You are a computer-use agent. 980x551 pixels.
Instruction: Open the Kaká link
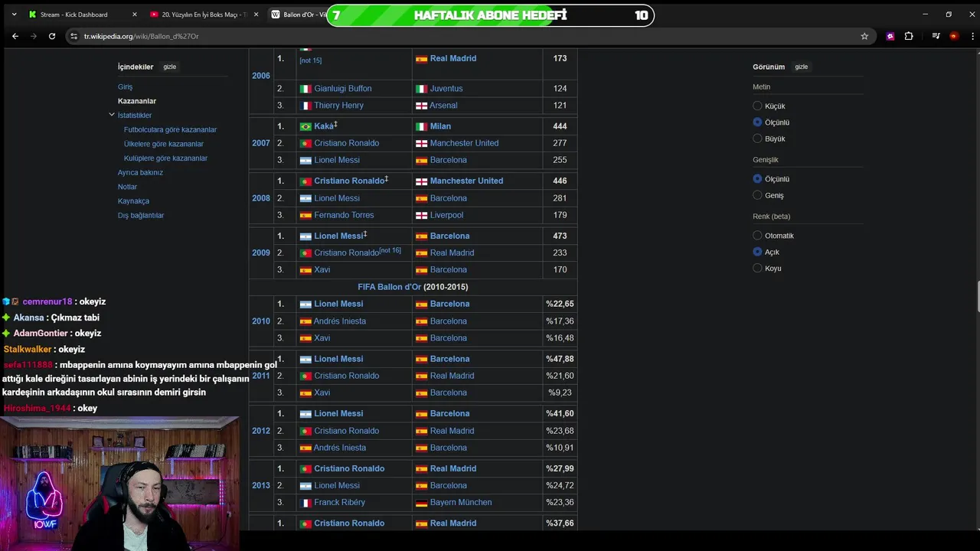324,126
